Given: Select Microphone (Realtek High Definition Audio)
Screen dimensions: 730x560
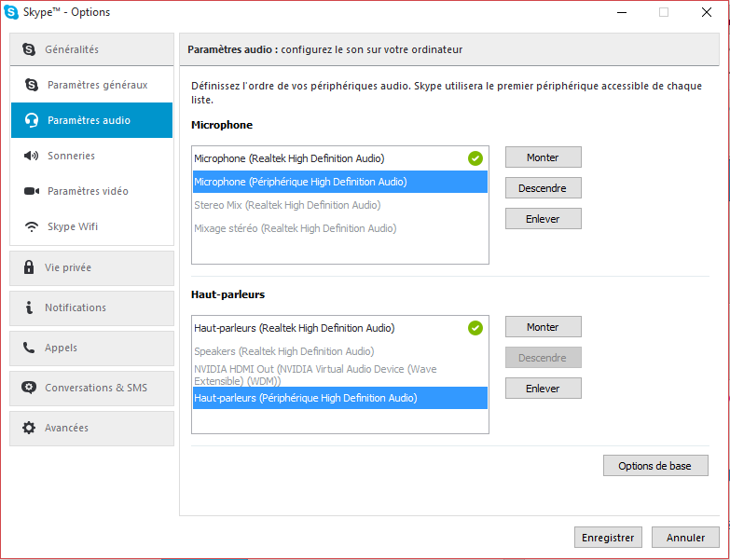Looking at the screenshot, I should pos(340,158).
